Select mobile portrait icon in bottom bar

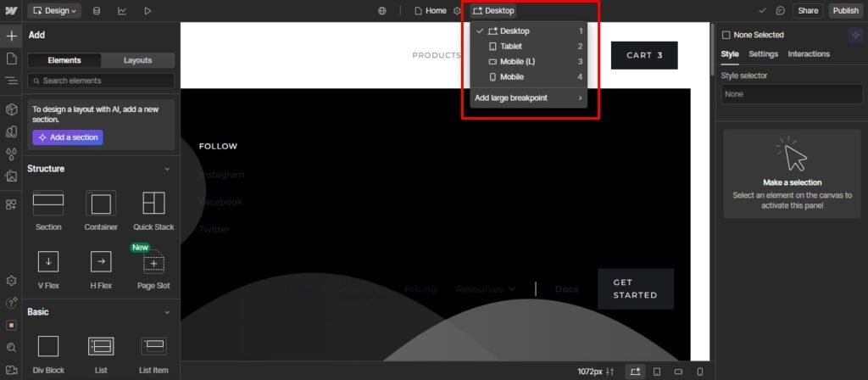[x=699, y=372]
